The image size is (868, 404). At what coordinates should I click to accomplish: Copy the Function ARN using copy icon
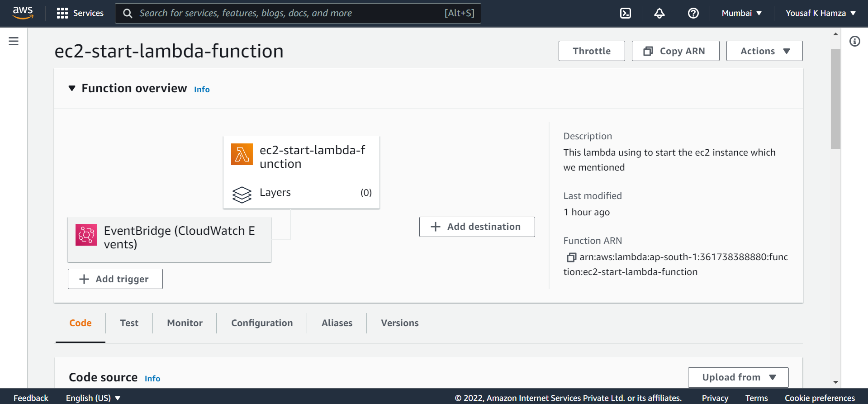(571, 257)
